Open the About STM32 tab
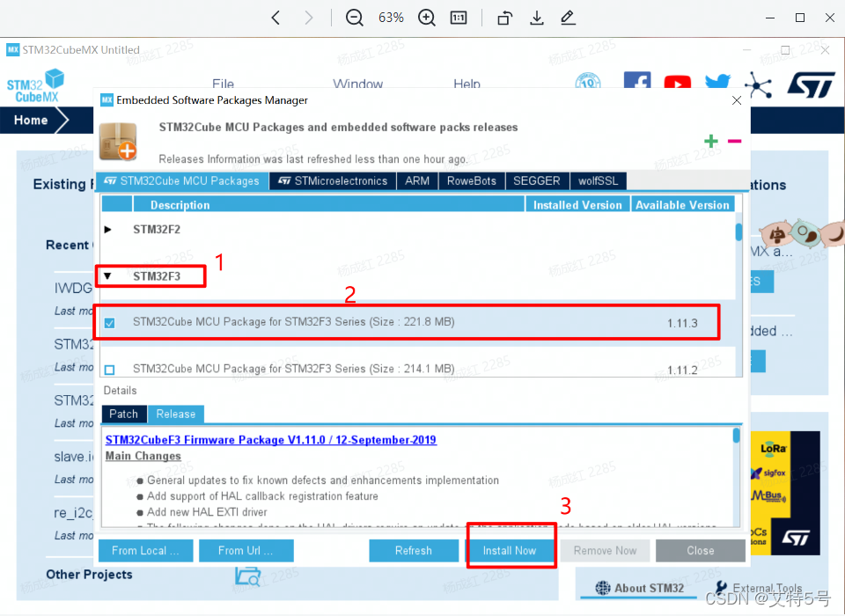Screen dimensions: 845x616 coord(640,588)
